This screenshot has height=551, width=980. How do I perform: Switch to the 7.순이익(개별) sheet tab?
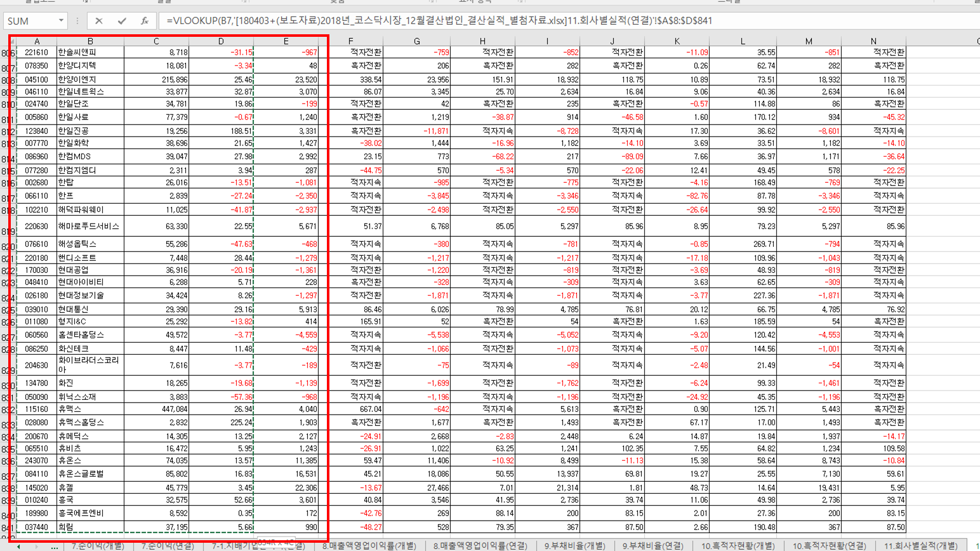click(x=97, y=546)
